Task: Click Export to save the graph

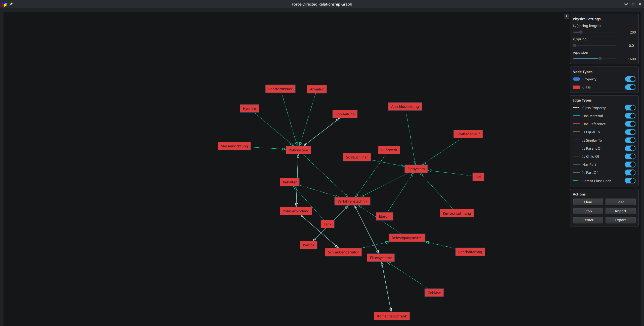Action: pos(620,220)
